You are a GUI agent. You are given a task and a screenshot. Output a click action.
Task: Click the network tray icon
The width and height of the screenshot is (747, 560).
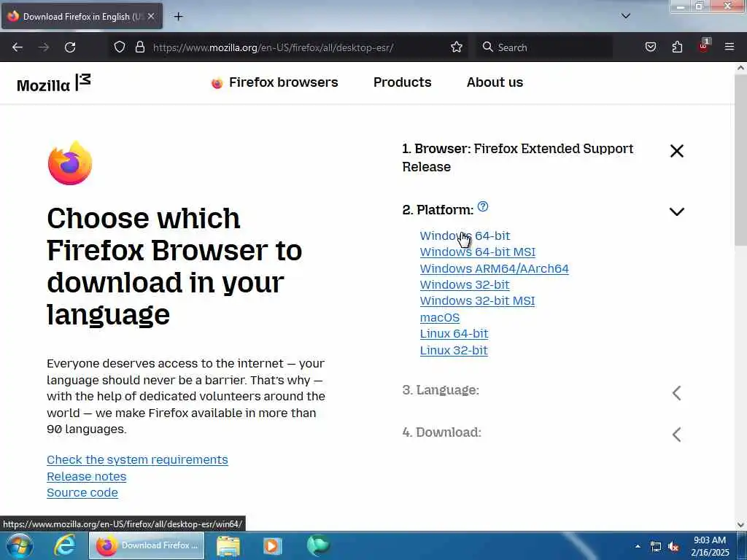[656, 547]
